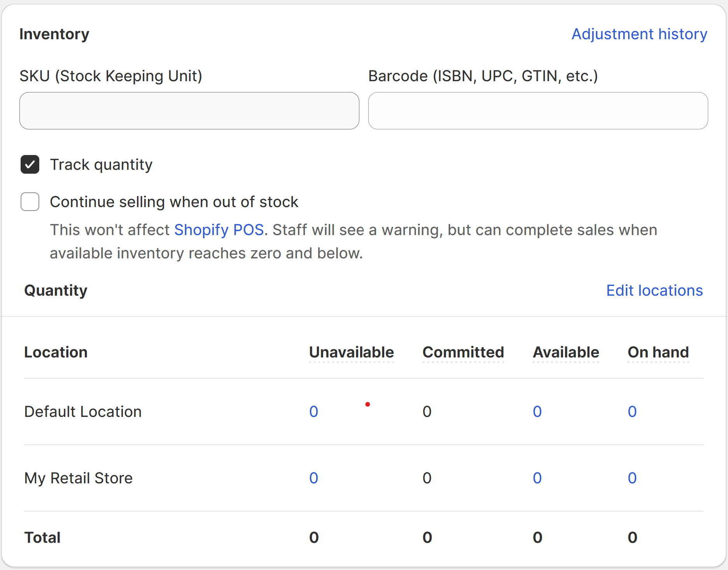The height and width of the screenshot is (570, 728).
Task: Edit Available quantity for Default Location
Action: pyautogui.click(x=537, y=412)
